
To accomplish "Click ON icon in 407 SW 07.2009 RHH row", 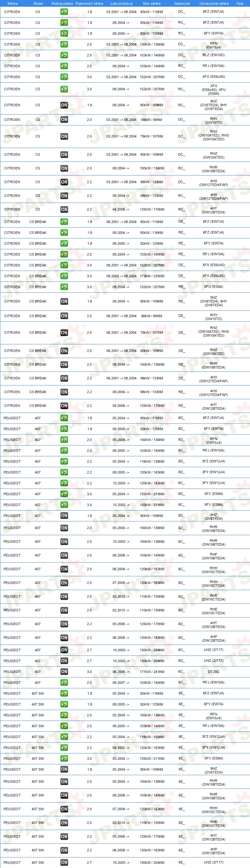I will coord(64,809).
